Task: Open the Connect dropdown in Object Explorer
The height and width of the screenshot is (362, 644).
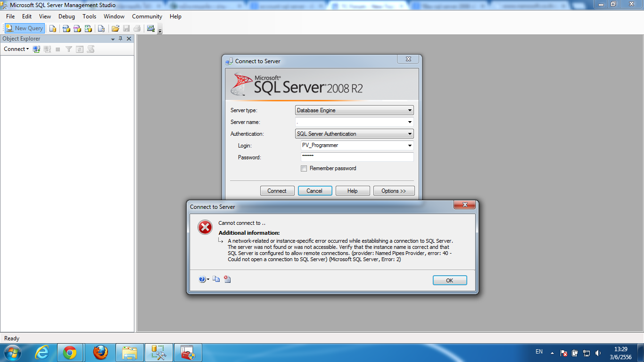Action: [x=16, y=49]
